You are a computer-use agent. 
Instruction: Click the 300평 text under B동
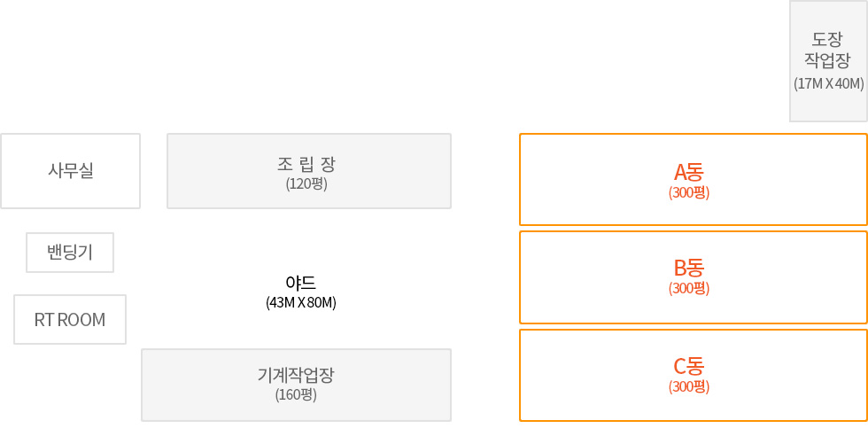pos(689,288)
